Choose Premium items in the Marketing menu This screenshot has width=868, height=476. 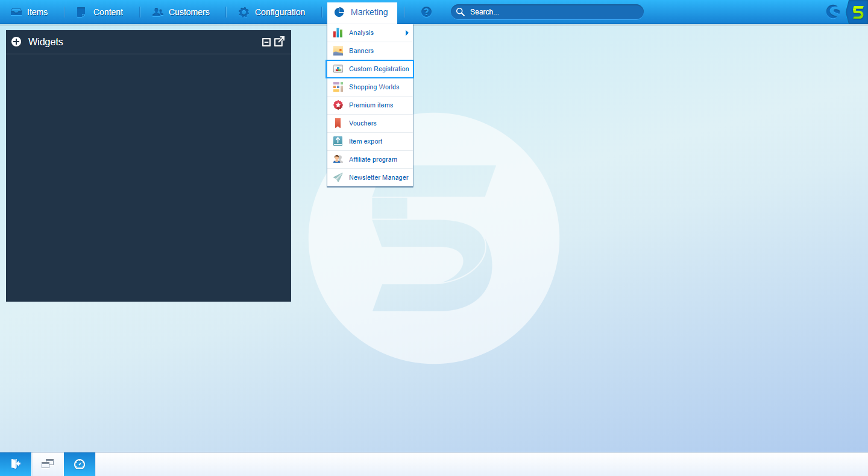point(370,105)
